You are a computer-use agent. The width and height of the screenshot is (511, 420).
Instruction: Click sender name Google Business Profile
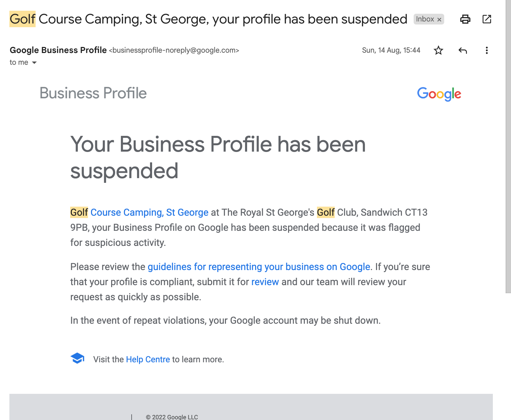click(58, 50)
